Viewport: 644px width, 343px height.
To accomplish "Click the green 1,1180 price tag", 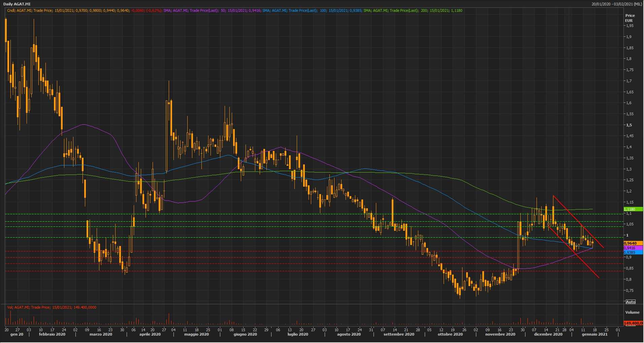I will pos(633,209).
